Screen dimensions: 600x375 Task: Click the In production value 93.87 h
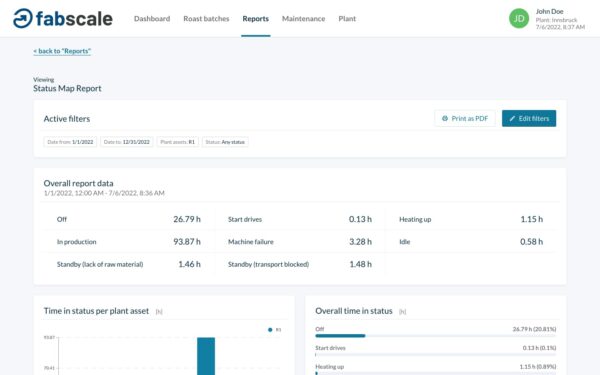[x=187, y=242]
